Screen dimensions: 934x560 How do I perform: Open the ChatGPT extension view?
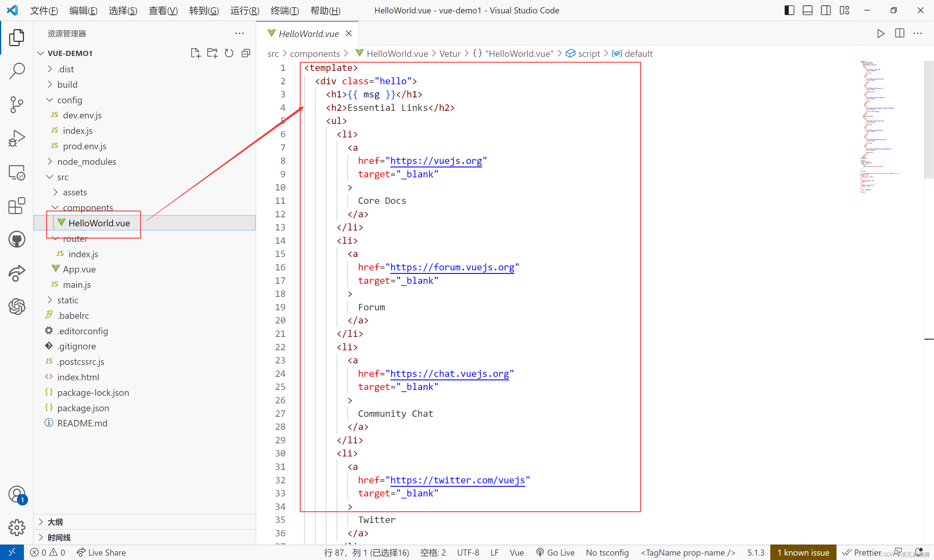tap(17, 307)
